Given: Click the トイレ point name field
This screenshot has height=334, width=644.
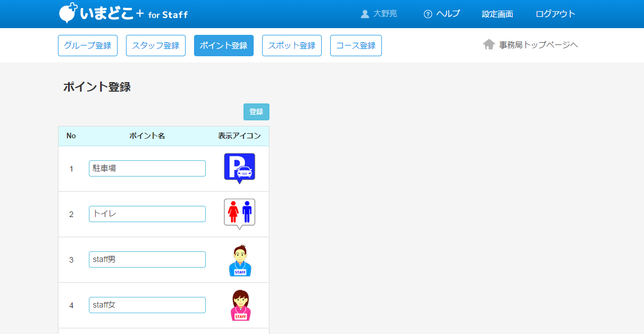Looking at the screenshot, I should (x=147, y=214).
